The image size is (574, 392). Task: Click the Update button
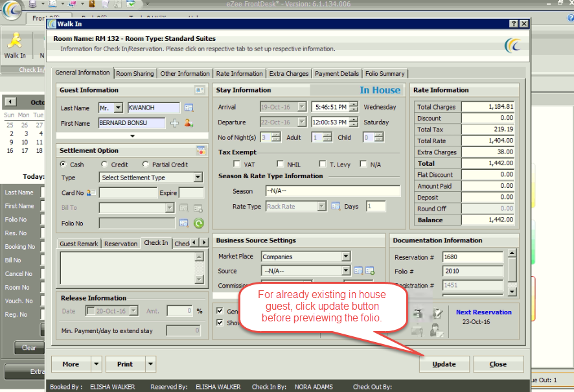pos(444,364)
